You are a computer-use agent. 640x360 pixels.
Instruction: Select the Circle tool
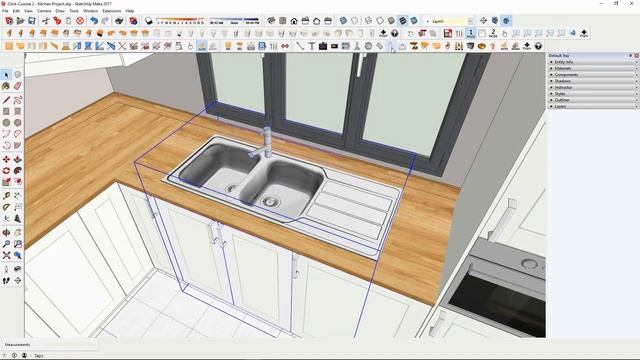click(x=6, y=122)
